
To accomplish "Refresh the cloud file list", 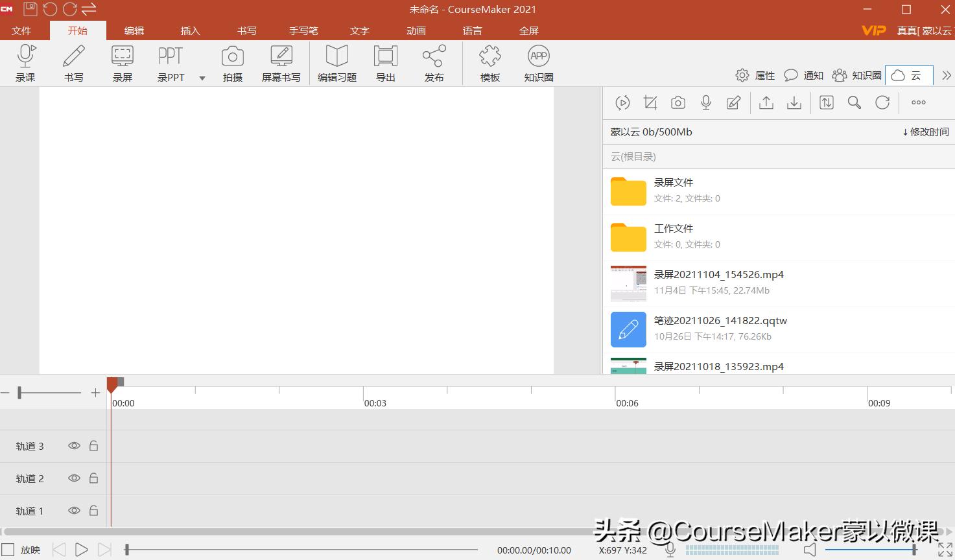I will click(x=882, y=102).
